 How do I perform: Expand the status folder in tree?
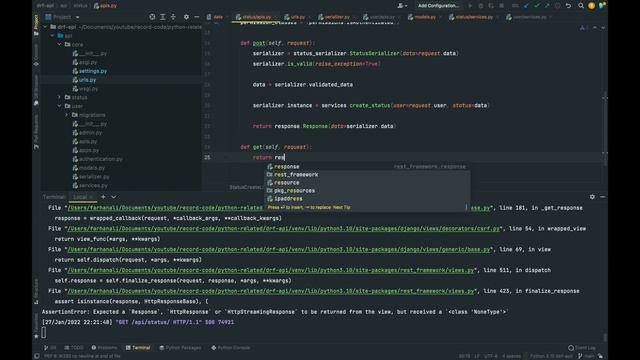click(x=60, y=98)
